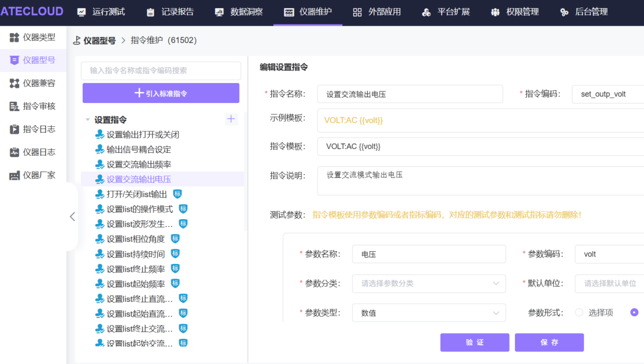This screenshot has width=644, height=364.
Task: Click the 数据洞察 chart icon
Action: (x=219, y=12)
